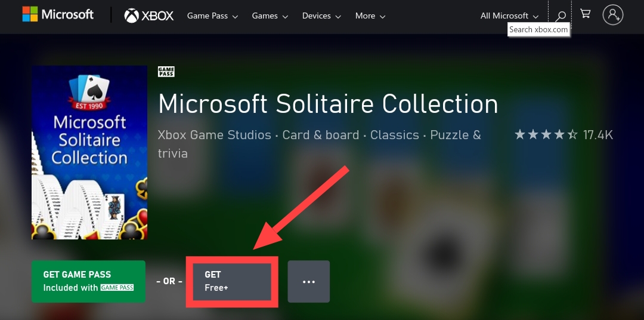
Task: Click the GET Free+ button
Action: [232, 281]
